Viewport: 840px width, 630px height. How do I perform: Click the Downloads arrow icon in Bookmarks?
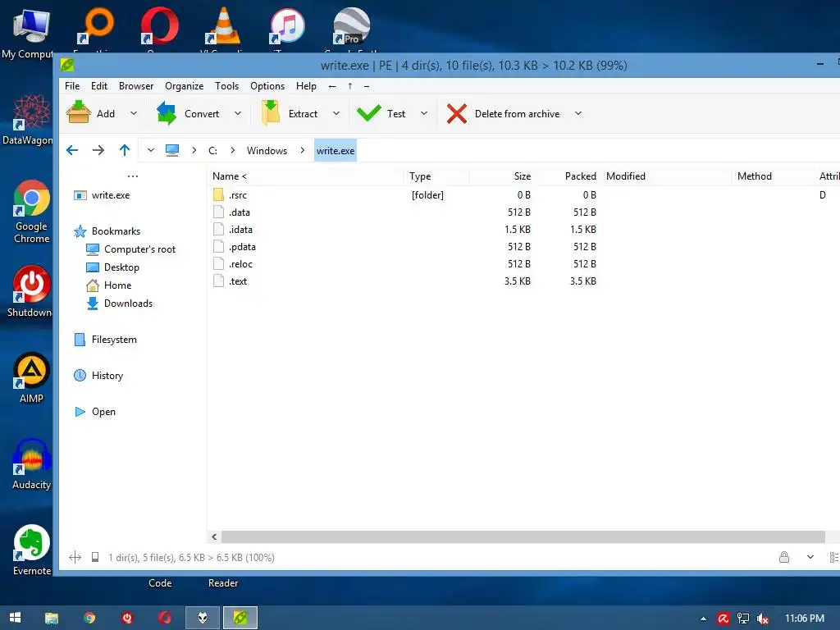coord(93,304)
